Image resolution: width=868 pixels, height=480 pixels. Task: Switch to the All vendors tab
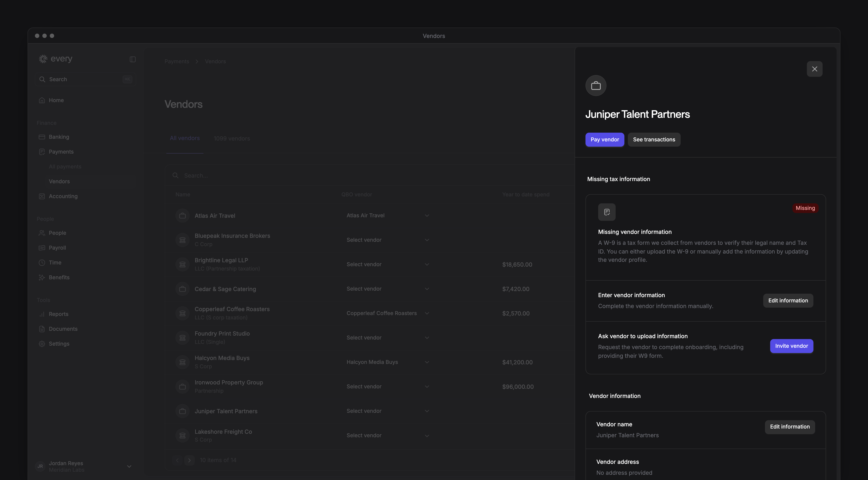(185, 138)
